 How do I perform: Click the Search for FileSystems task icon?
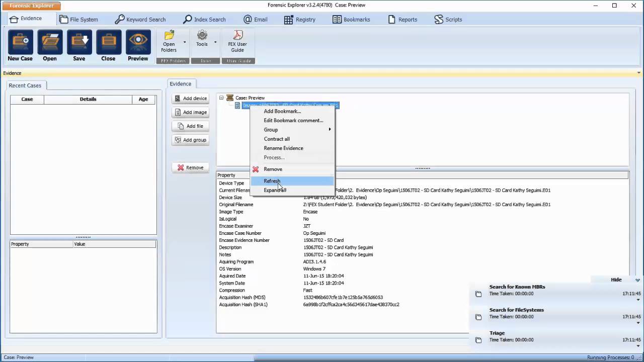coord(478,317)
